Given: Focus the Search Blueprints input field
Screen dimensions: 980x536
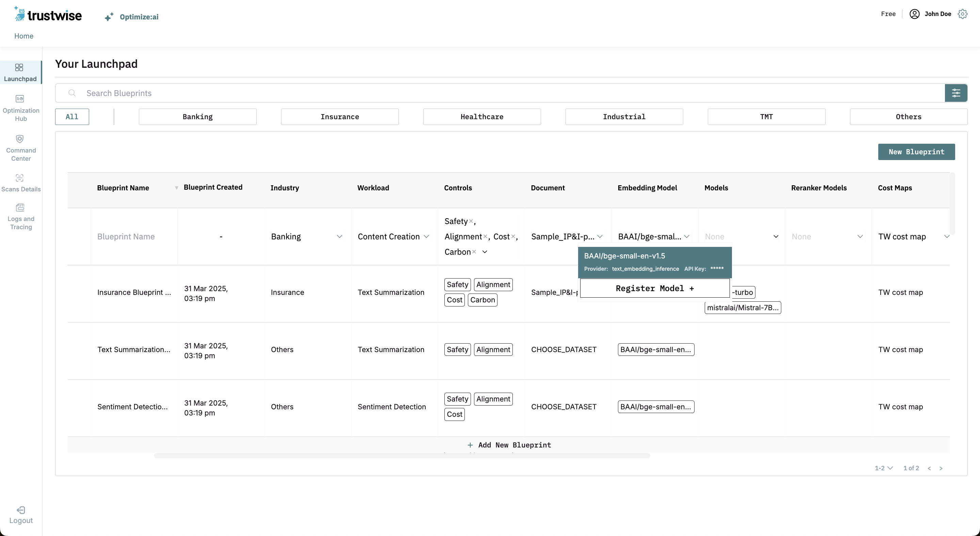Looking at the screenshot, I should (494, 93).
